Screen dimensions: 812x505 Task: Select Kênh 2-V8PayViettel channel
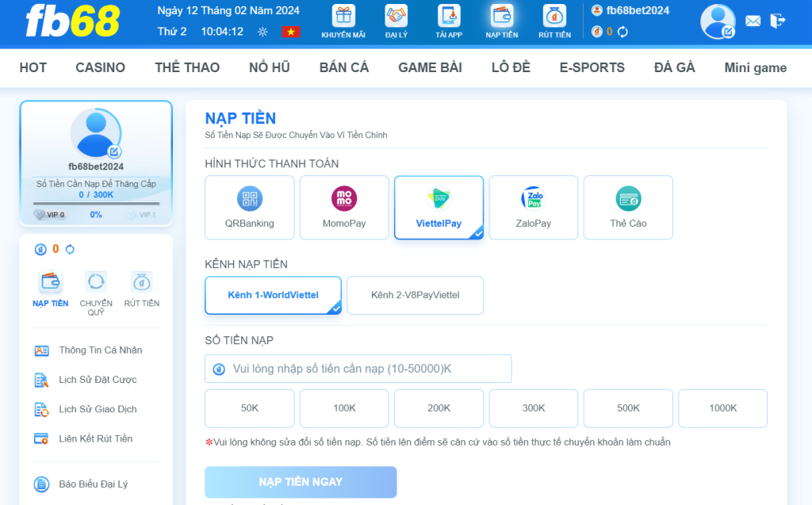(415, 295)
